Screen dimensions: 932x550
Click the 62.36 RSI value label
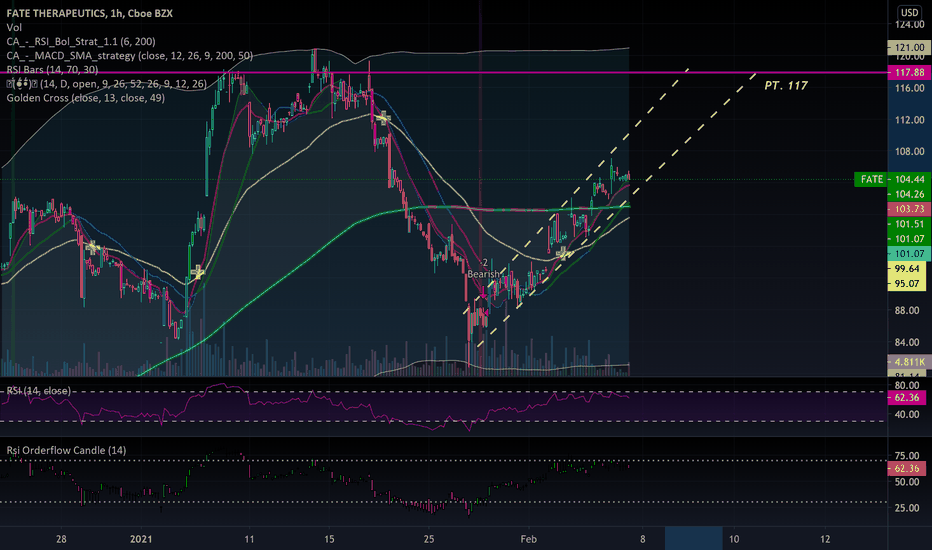click(907, 398)
